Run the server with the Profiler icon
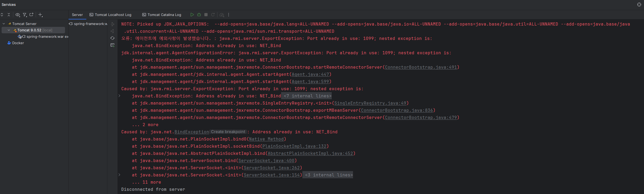The width and height of the screenshot is (644, 194). click(x=222, y=15)
